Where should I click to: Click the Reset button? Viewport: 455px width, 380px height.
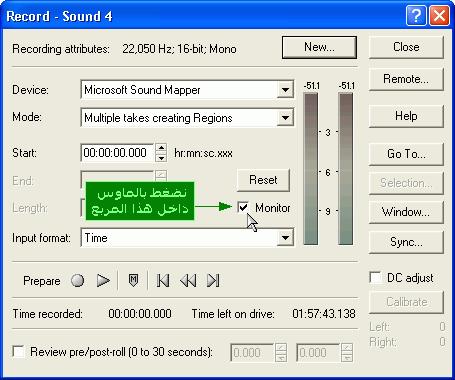[263, 180]
